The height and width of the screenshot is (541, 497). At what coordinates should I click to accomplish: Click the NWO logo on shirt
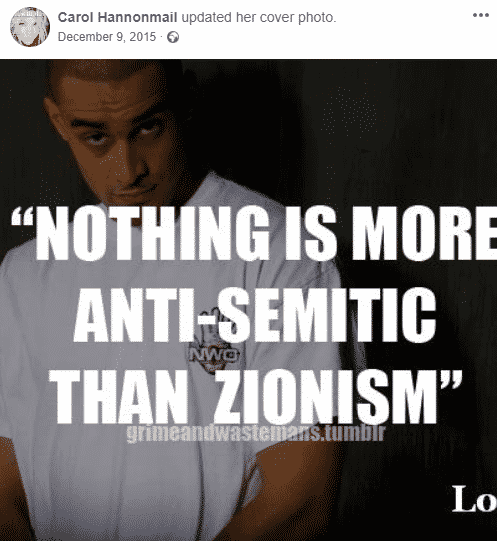pos(213,355)
